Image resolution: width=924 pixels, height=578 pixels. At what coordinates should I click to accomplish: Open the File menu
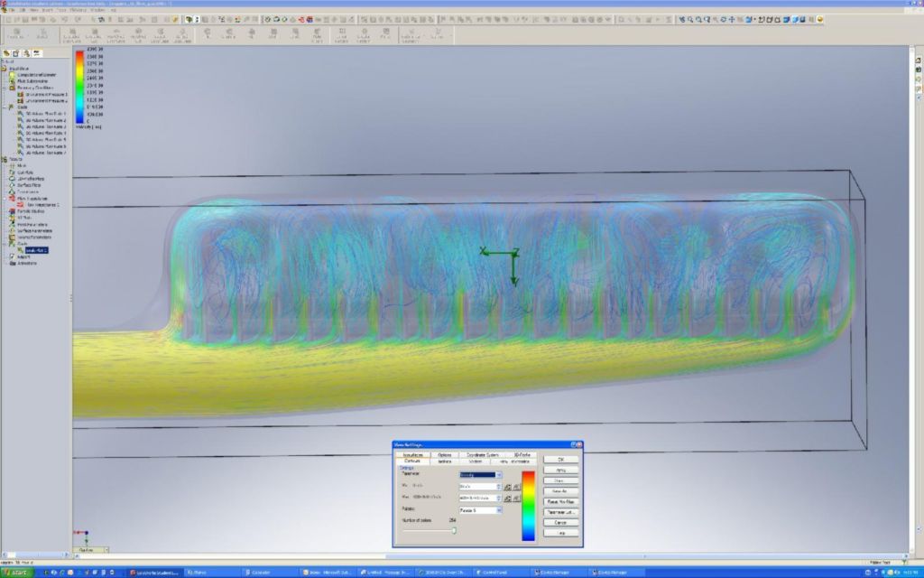13,10
